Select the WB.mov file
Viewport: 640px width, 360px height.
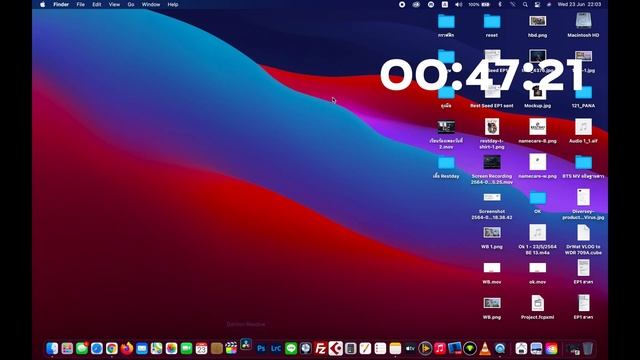(x=492, y=272)
